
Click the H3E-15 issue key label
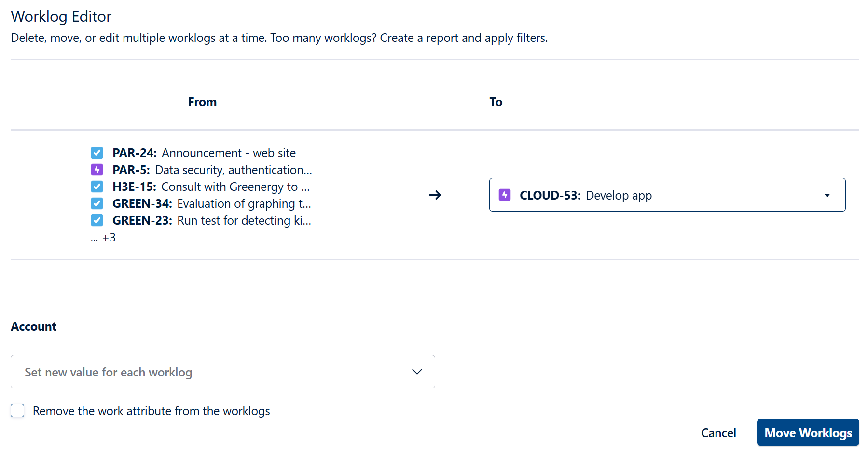click(x=134, y=187)
